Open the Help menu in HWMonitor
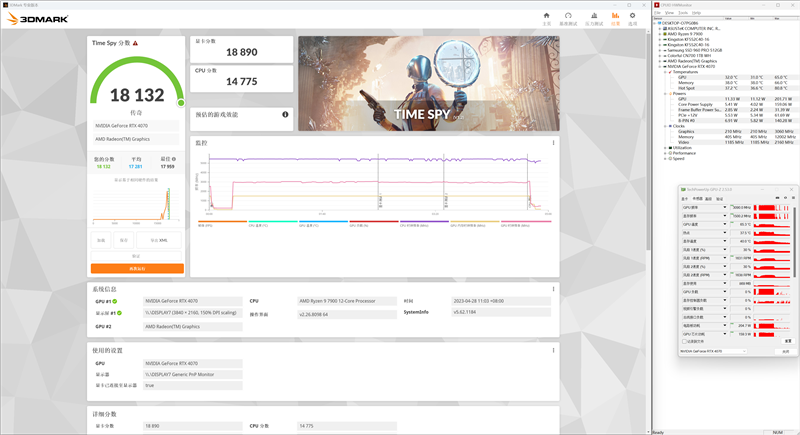The width and height of the screenshot is (800, 435). click(696, 13)
